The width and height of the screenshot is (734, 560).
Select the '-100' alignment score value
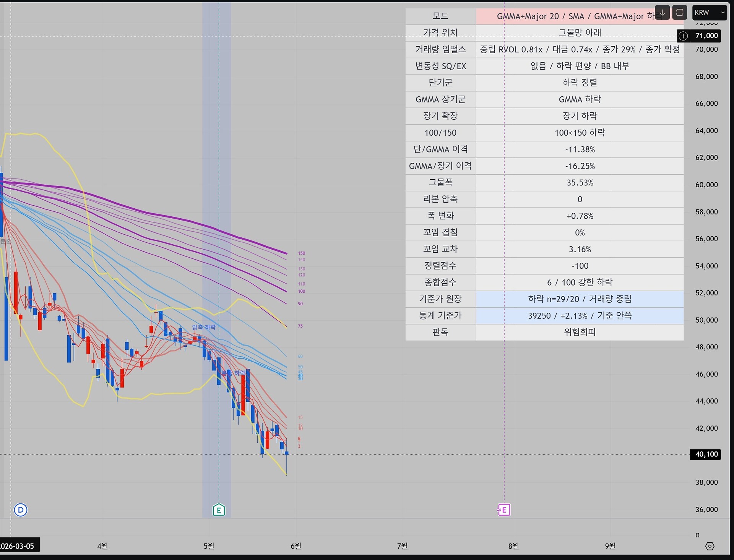[x=580, y=266]
